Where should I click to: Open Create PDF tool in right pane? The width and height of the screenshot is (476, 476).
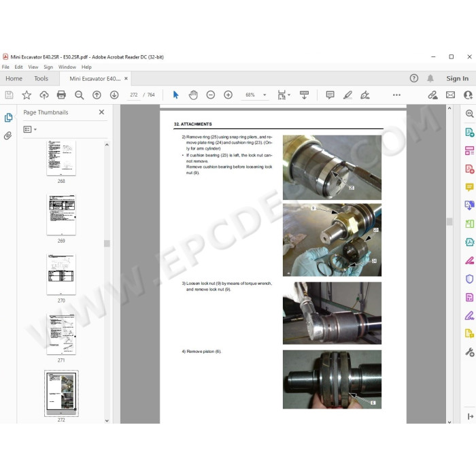pos(469,169)
